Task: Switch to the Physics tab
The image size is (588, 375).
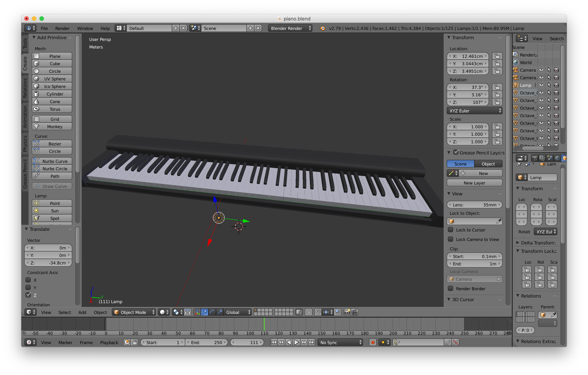Action: click(25, 144)
